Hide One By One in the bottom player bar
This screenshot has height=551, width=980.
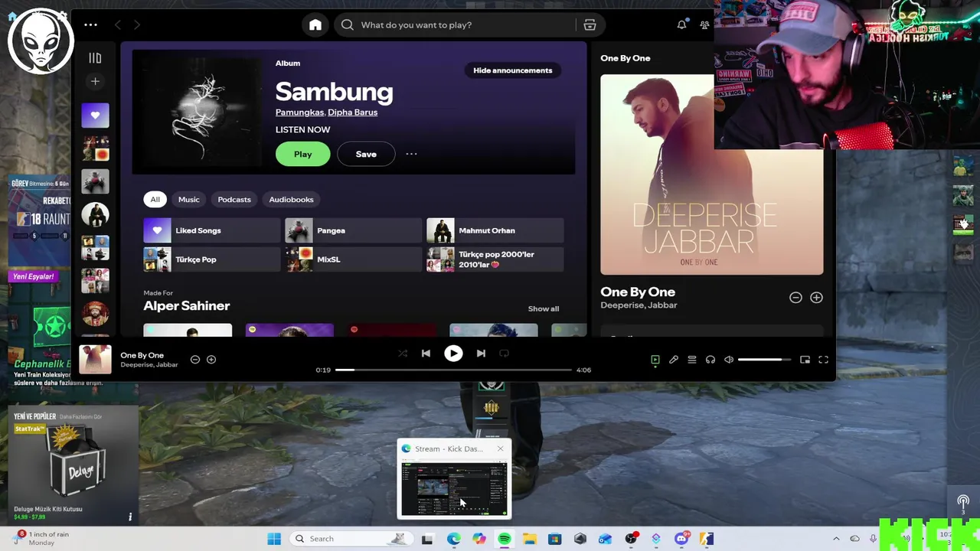195,360
